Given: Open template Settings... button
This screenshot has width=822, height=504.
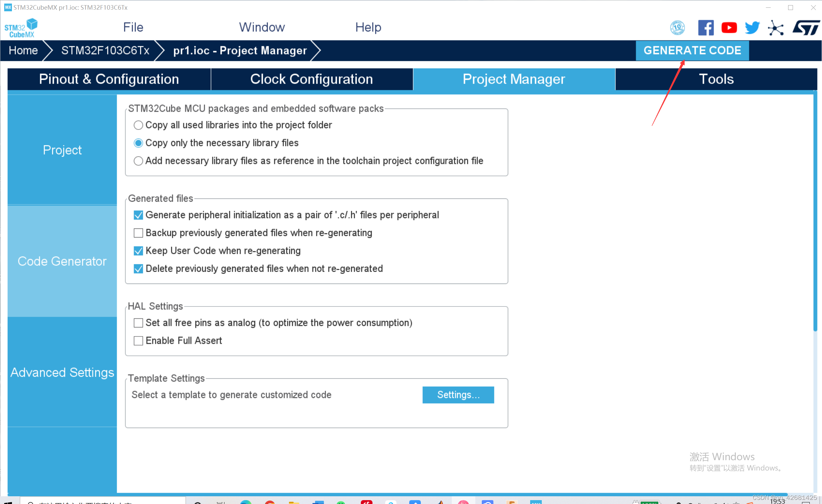Looking at the screenshot, I should point(458,395).
